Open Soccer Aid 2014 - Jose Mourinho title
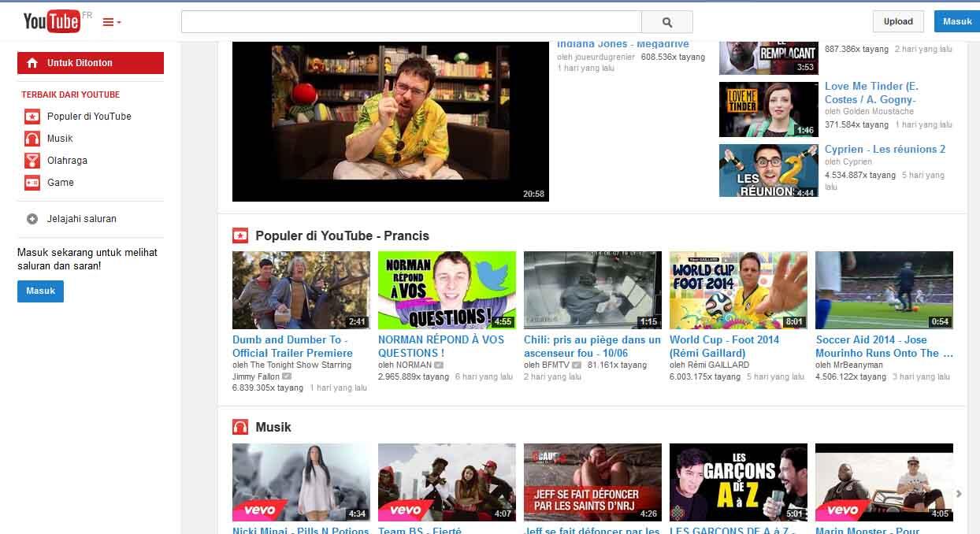This screenshot has height=534, width=980. pos(884,347)
